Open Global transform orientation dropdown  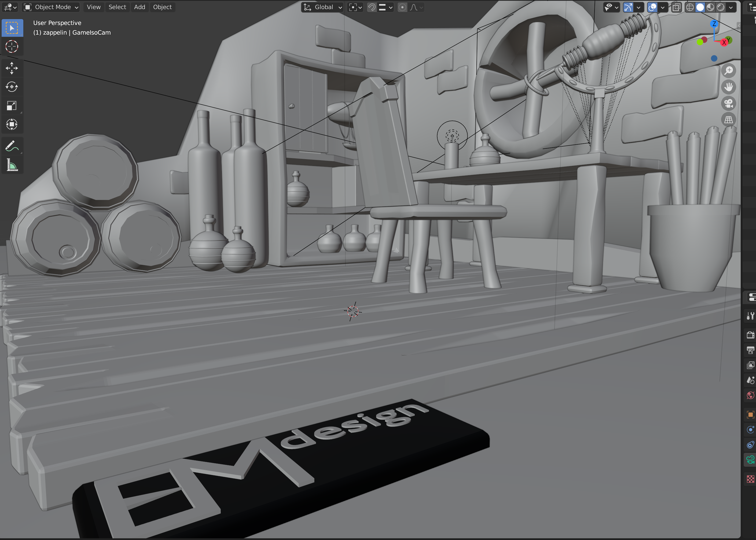pyautogui.click(x=322, y=7)
